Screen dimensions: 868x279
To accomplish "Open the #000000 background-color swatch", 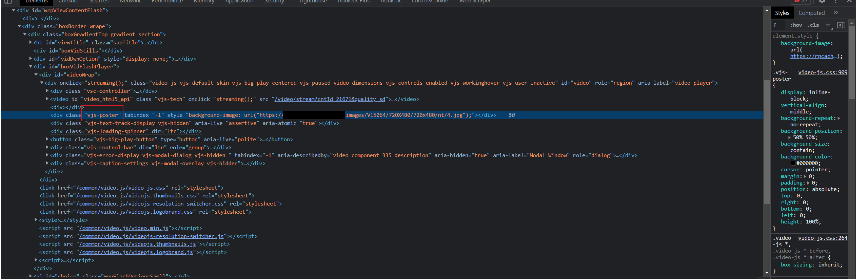I will point(793,163).
